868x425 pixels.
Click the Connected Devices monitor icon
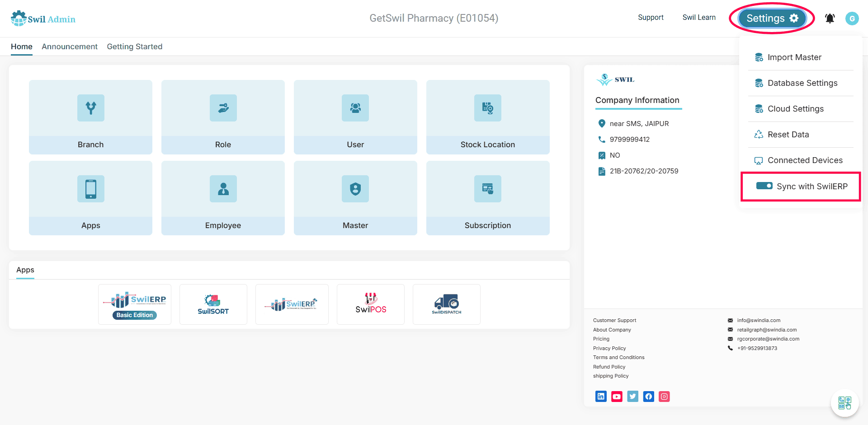[759, 160]
